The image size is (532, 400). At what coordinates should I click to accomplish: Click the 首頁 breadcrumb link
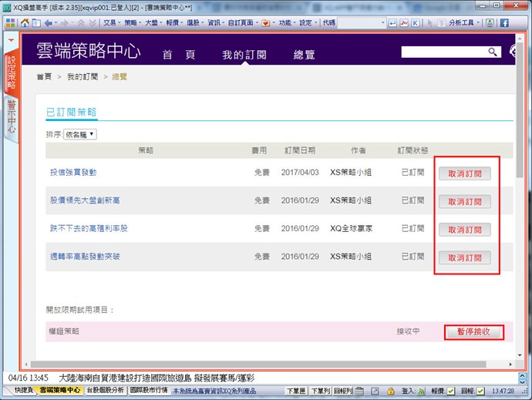coord(44,77)
